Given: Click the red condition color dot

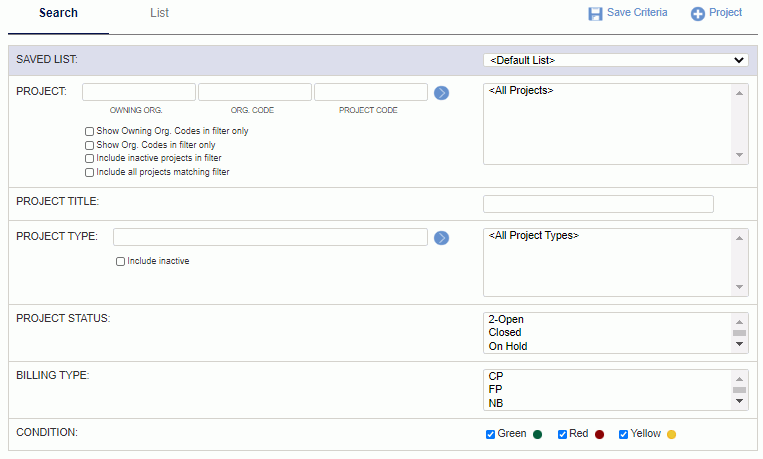Looking at the screenshot, I should click(600, 434).
